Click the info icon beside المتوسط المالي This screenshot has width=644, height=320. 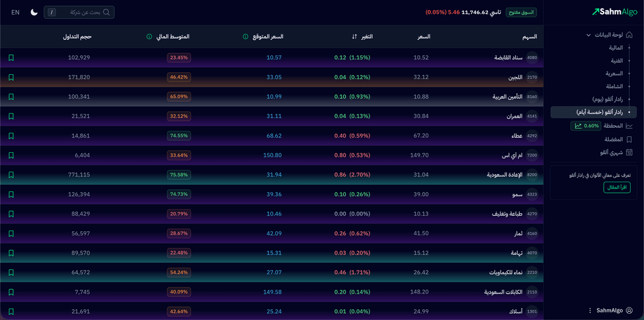(149, 36)
